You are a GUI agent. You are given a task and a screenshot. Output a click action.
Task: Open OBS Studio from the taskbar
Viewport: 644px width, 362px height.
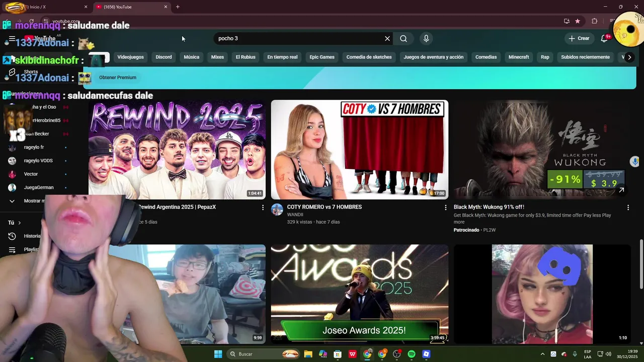tap(397, 354)
